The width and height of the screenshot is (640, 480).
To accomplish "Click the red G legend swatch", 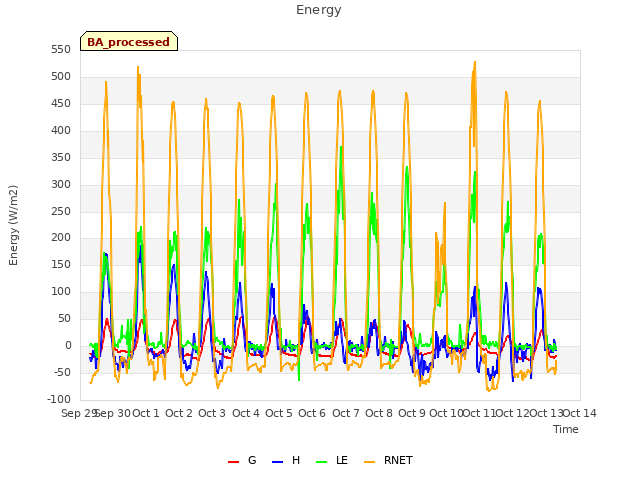I will tap(233, 462).
